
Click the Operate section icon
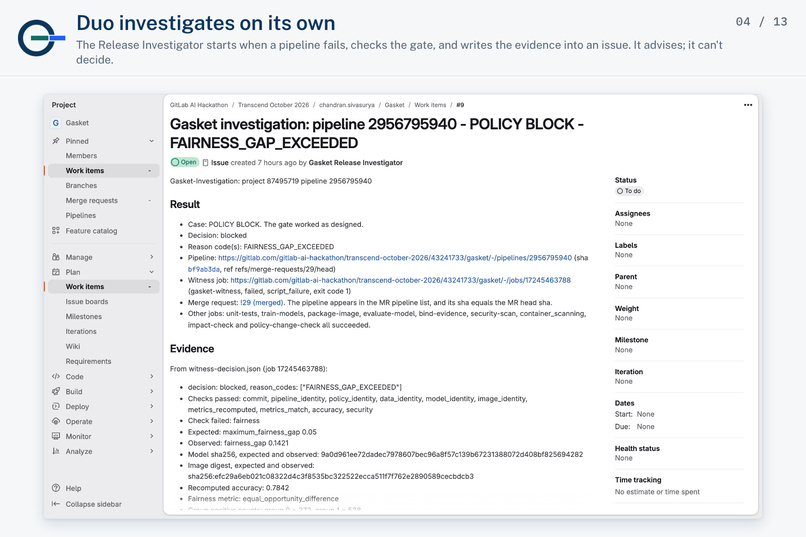coord(56,421)
